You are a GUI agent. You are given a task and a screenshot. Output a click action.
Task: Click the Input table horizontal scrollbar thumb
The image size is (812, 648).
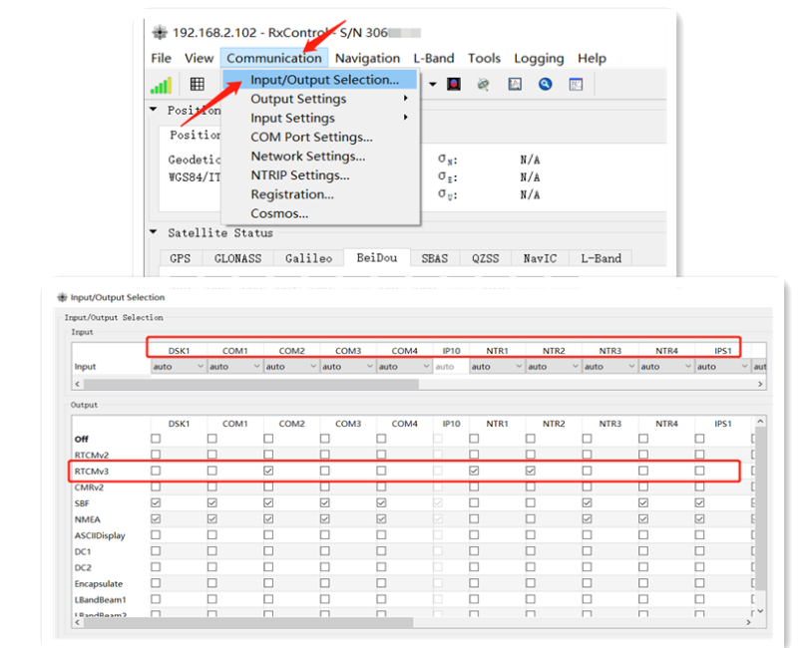pos(251,384)
